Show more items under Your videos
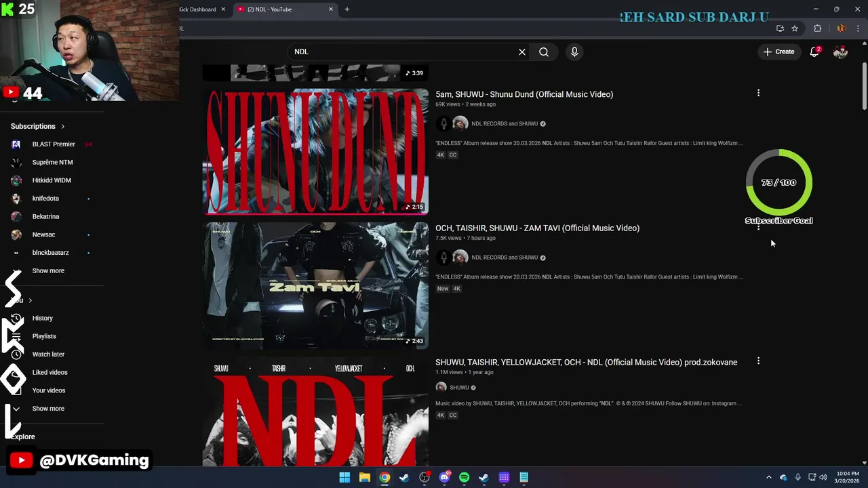This screenshot has height=488, width=868. 48,409
